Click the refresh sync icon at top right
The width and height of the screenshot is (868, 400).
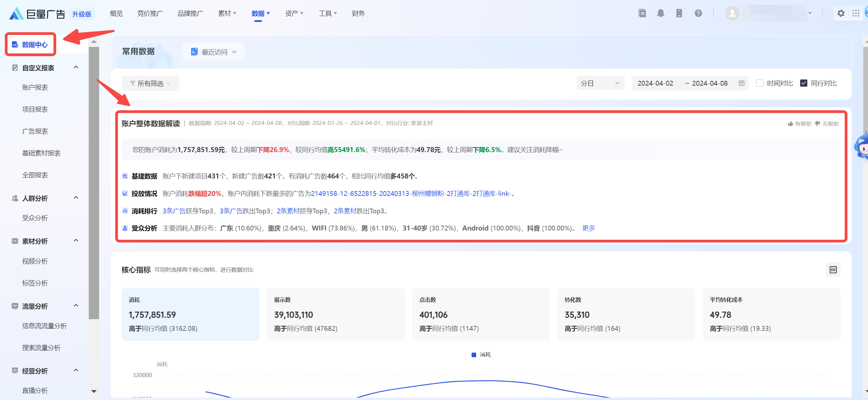click(841, 13)
